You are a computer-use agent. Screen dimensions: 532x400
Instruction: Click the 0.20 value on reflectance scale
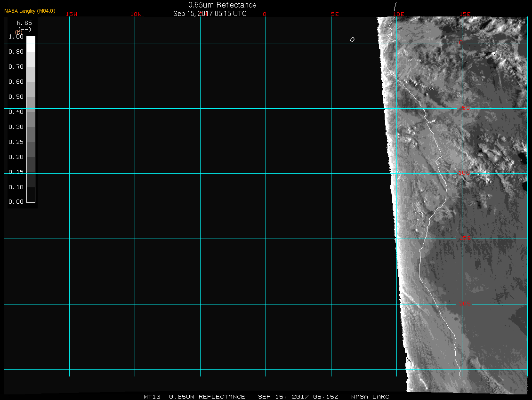(x=16, y=157)
